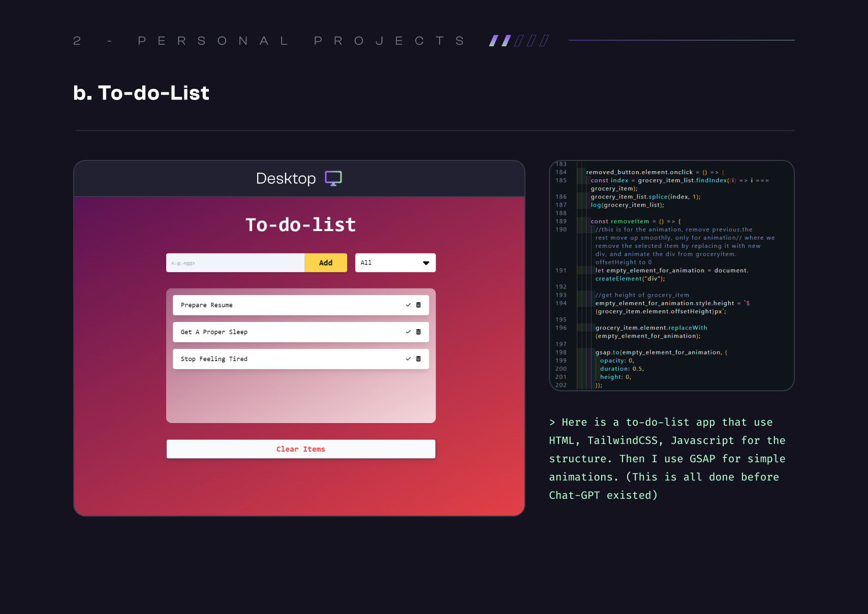
Task: Select the Desktop label in preview header
Action: pyautogui.click(x=286, y=179)
